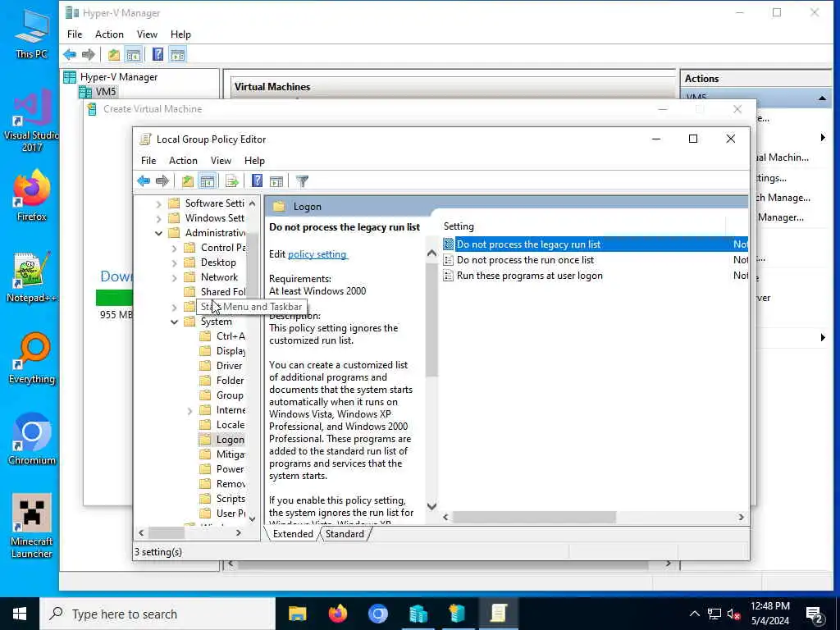Open Minecraft Launcher desktop shortcut
Screen dimensions: 840x630
click(x=32, y=526)
